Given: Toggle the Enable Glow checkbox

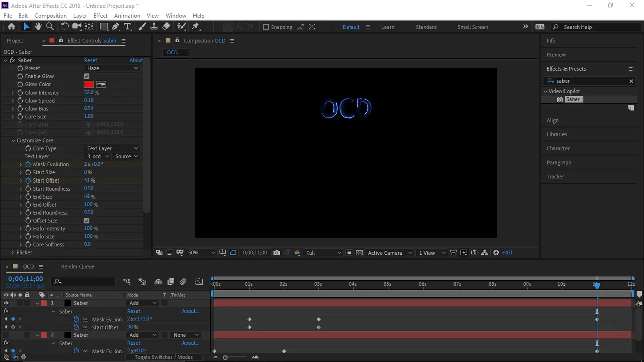Looking at the screenshot, I should (87, 76).
